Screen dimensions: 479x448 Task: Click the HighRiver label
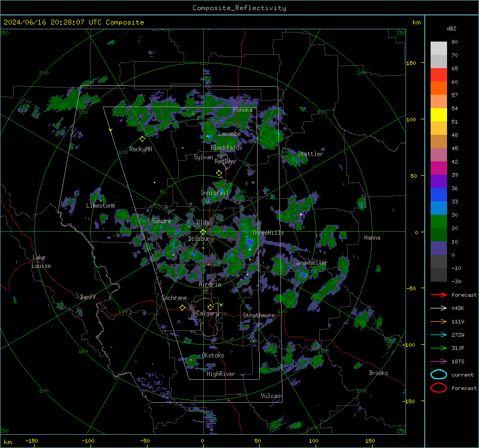pos(220,374)
